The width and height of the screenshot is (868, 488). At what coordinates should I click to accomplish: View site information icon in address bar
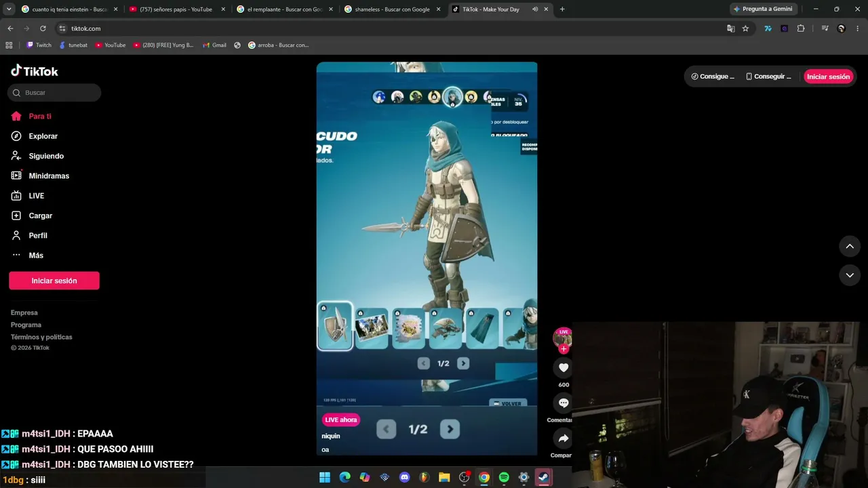point(62,28)
